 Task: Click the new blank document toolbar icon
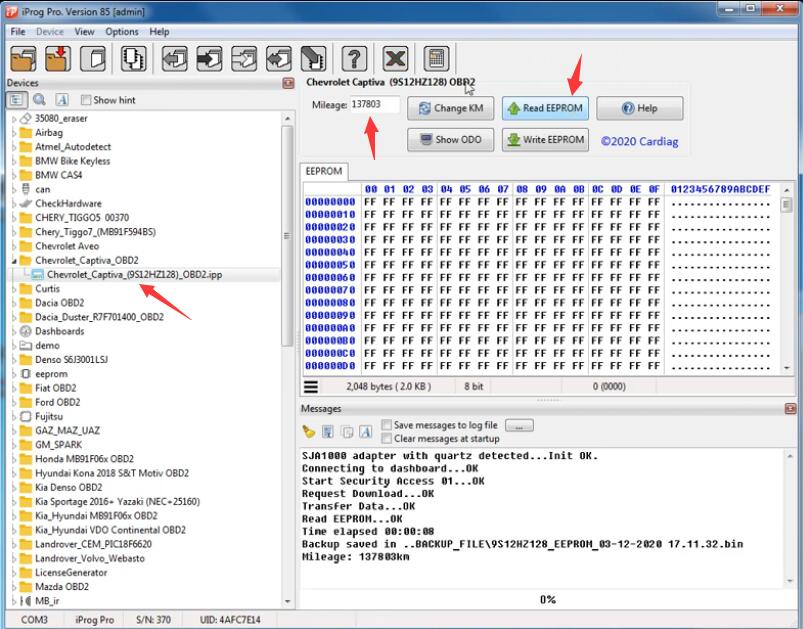93,58
